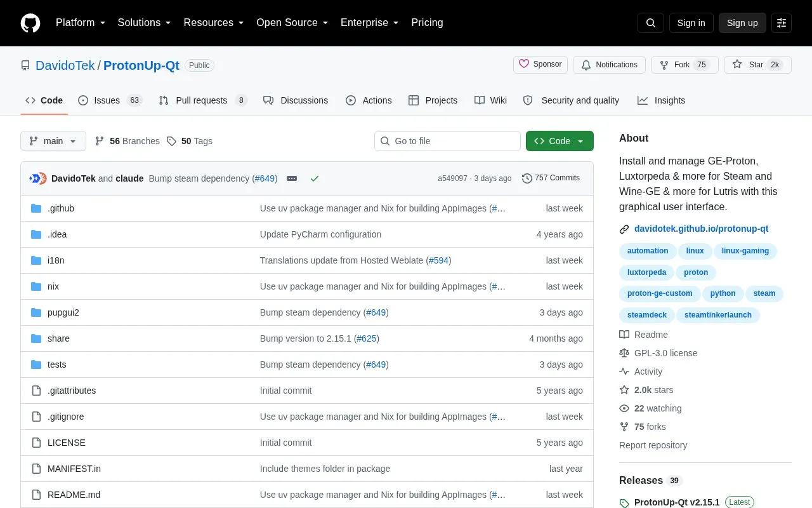This screenshot has width=812, height=508.
Task: Open the .github folder
Action: (x=61, y=208)
